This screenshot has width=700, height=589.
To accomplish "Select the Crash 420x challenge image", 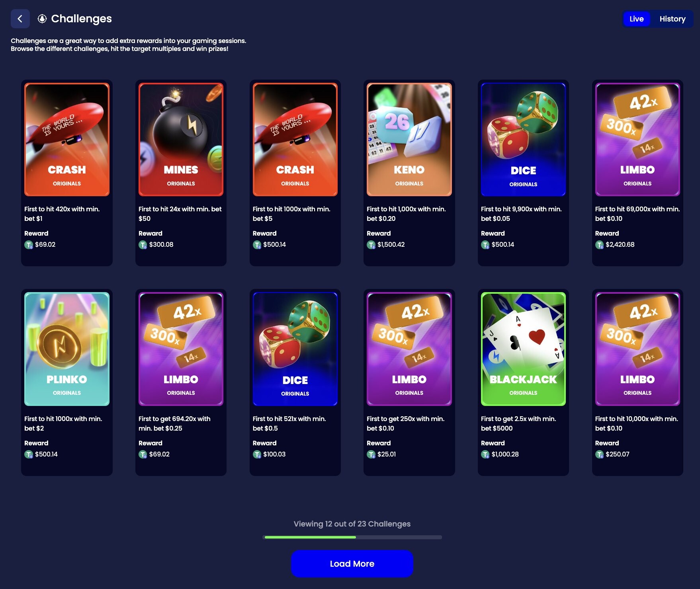I will (67, 139).
